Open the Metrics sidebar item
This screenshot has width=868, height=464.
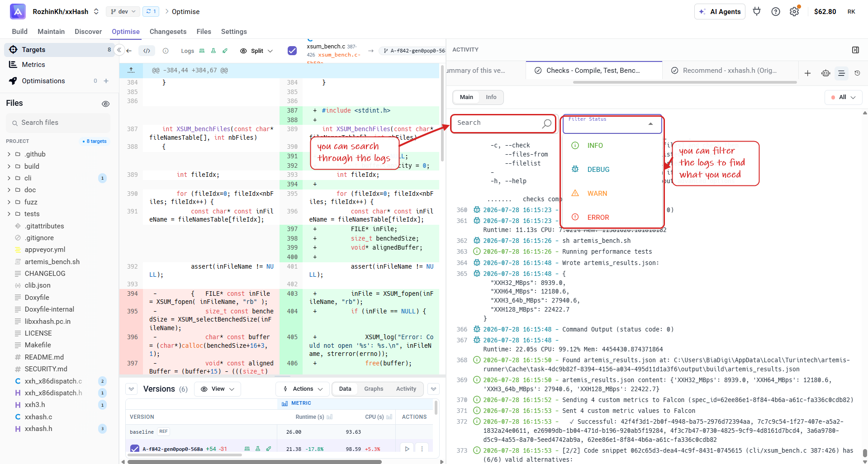pyautogui.click(x=59, y=65)
